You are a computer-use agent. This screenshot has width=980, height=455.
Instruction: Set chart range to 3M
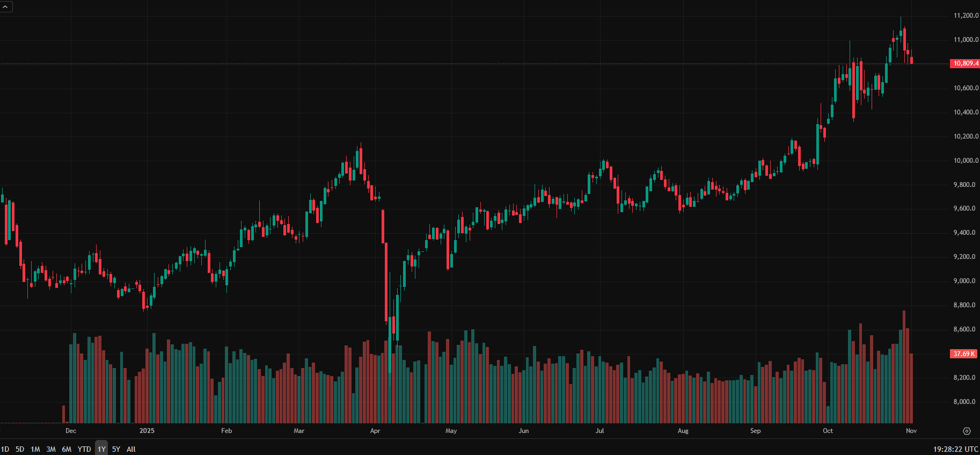point(51,449)
